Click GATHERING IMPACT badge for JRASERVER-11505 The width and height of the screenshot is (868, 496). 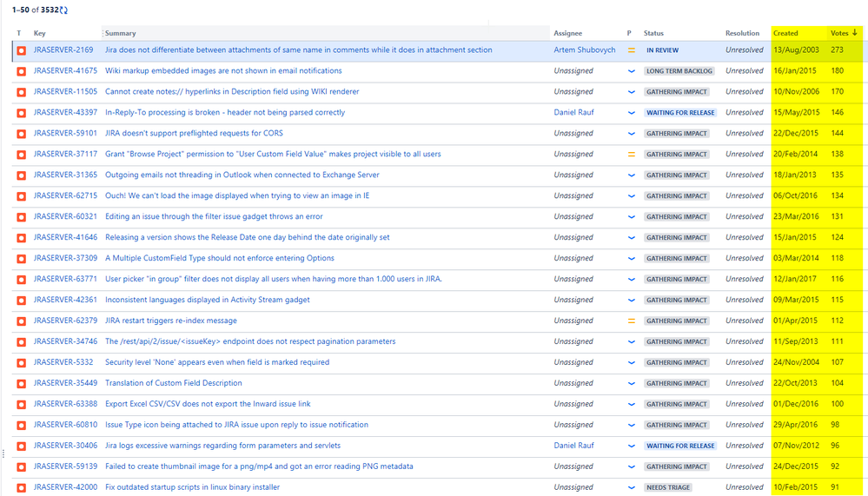(x=677, y=92)
